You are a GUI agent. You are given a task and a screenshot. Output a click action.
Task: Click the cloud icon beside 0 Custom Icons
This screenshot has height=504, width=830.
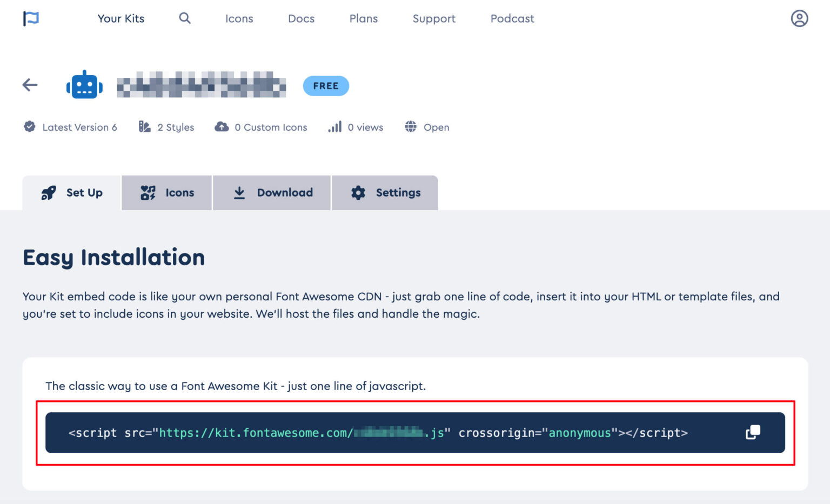click(x=222, y=126)
